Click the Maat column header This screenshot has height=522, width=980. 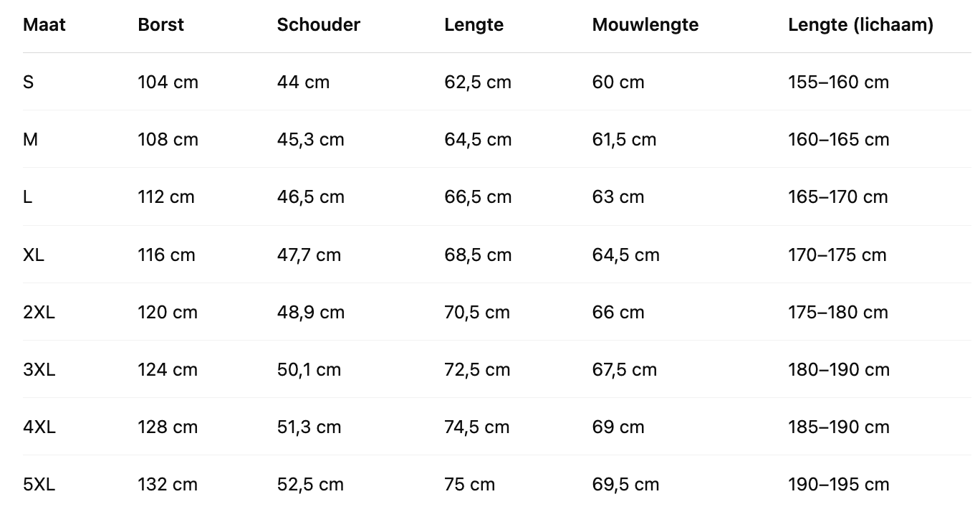coord(44,24)
